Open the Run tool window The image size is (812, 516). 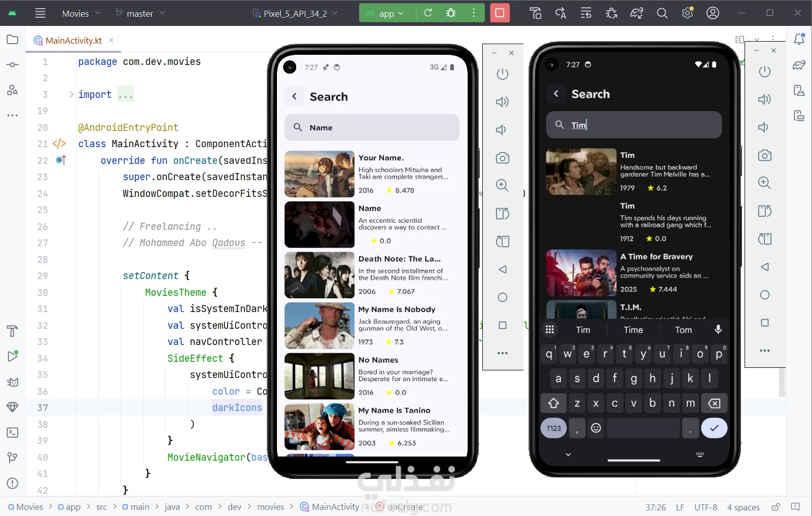12,356
